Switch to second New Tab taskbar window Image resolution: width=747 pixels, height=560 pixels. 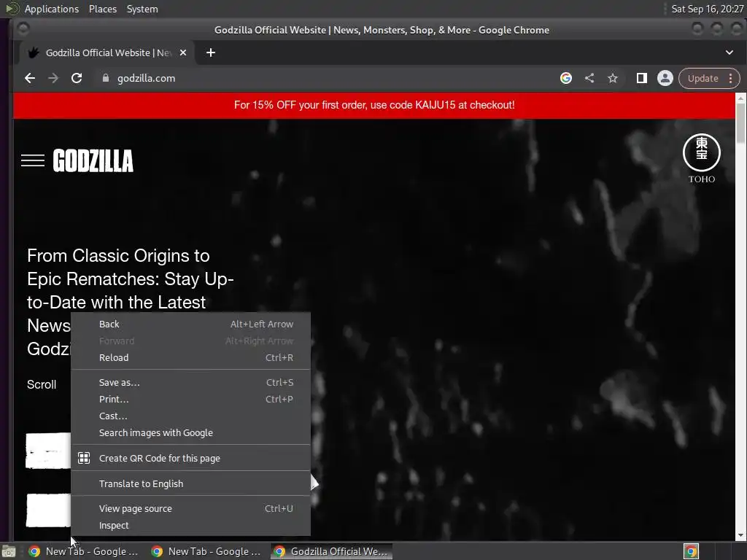206,551
